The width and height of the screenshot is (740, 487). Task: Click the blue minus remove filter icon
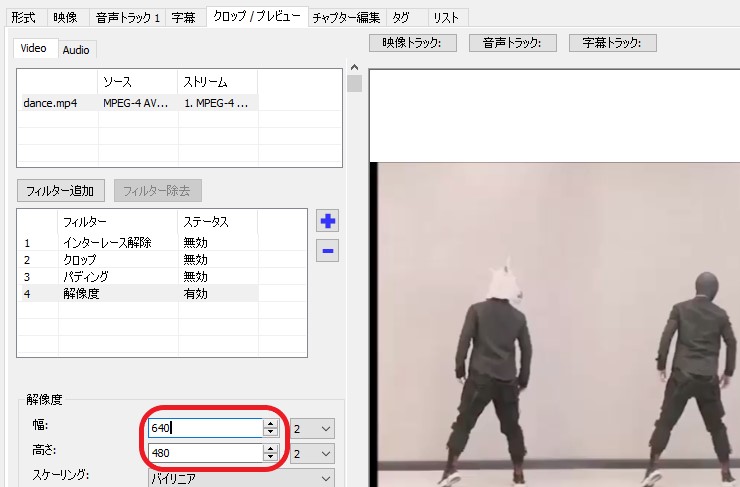(x=327, y=250)
